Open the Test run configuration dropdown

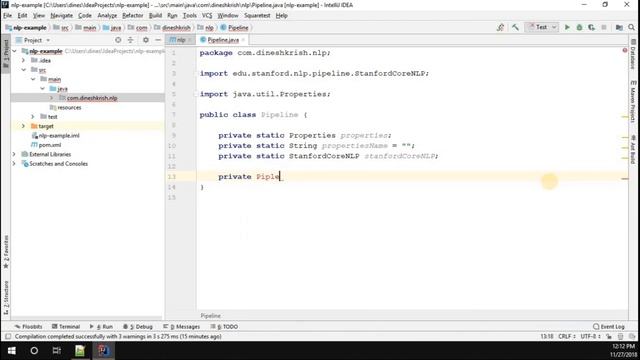point(542,27)
